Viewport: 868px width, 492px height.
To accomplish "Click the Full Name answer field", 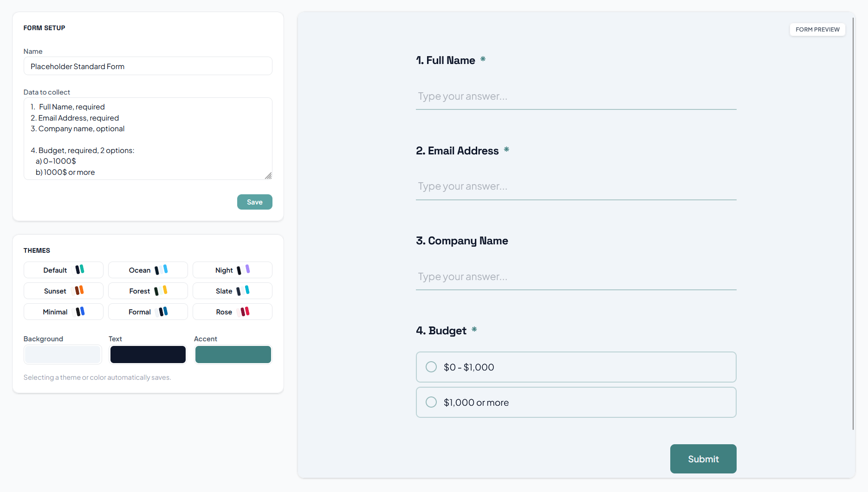I will coord(576,96).
